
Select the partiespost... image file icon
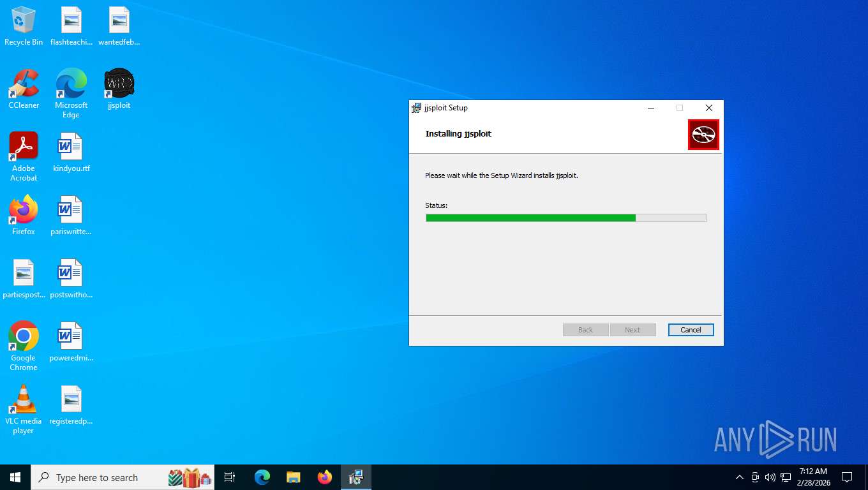24,279
